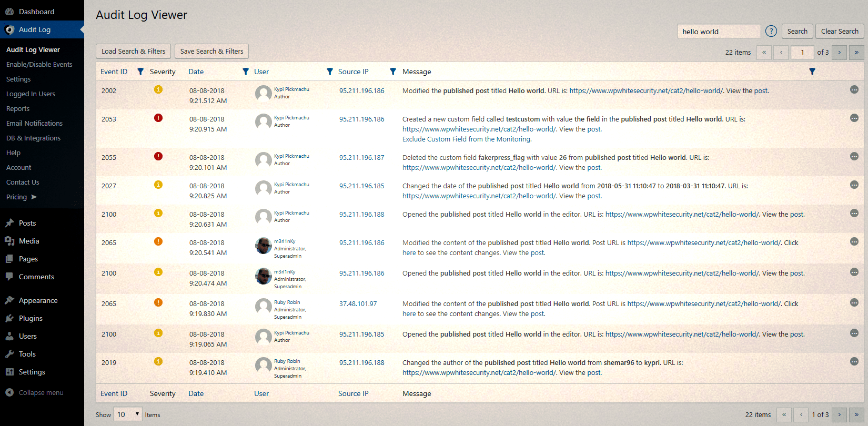Click the Message column filter icon

[812, 72]
